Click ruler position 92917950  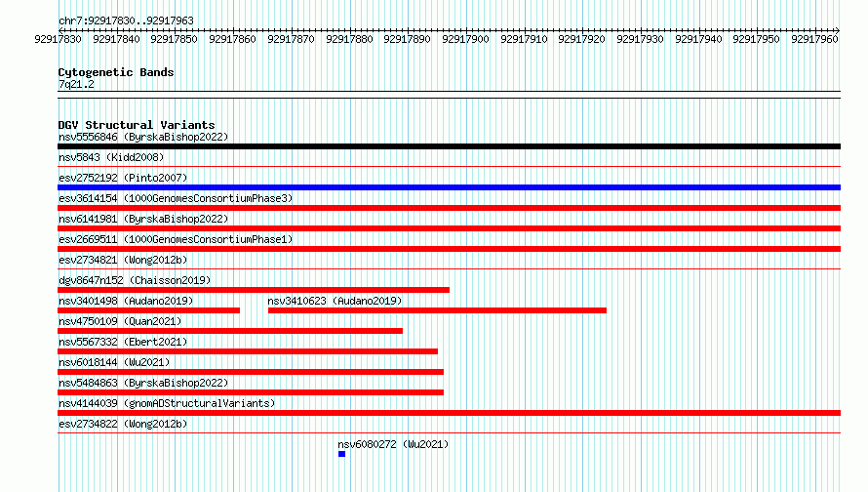(x=756, y=39)
